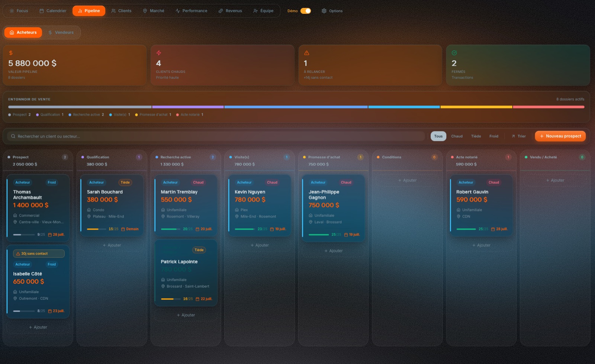The image size is (595, 364).
Task: Open the Focus tab
Action: coord(19,11)
